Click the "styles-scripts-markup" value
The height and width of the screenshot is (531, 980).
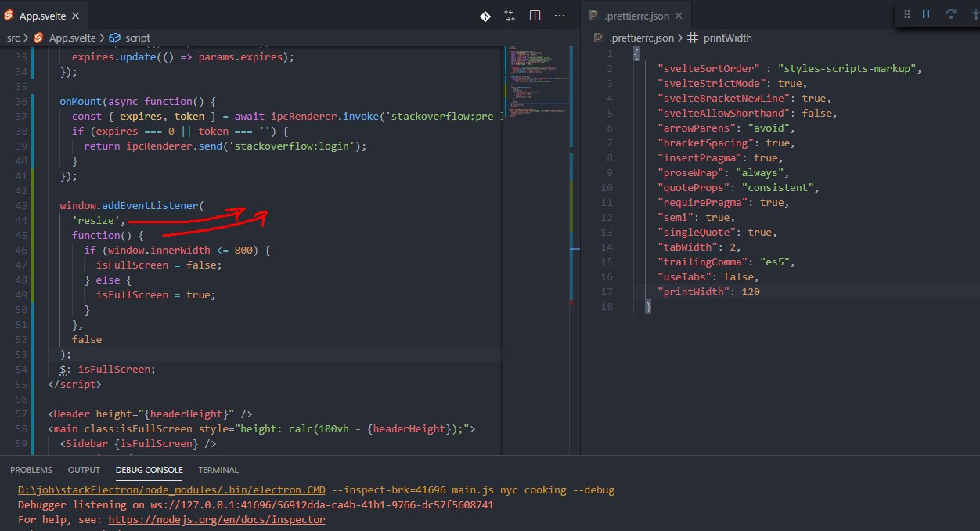tap(849, 69)
